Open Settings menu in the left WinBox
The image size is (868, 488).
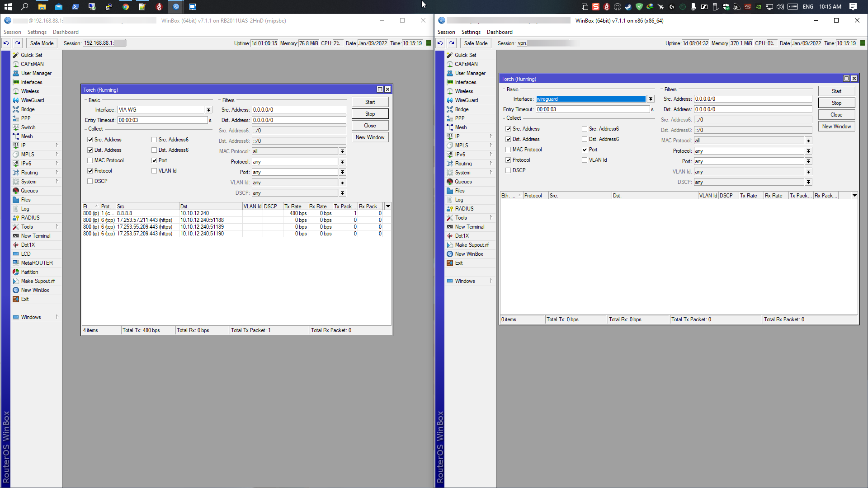click(x=37, y=32)
